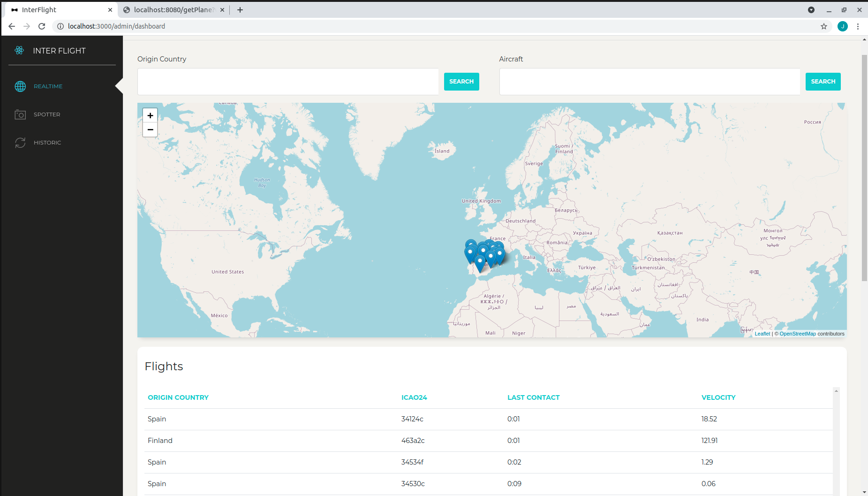
Task: Open the Leaflet attribution link
Action: tap(762, 334)
